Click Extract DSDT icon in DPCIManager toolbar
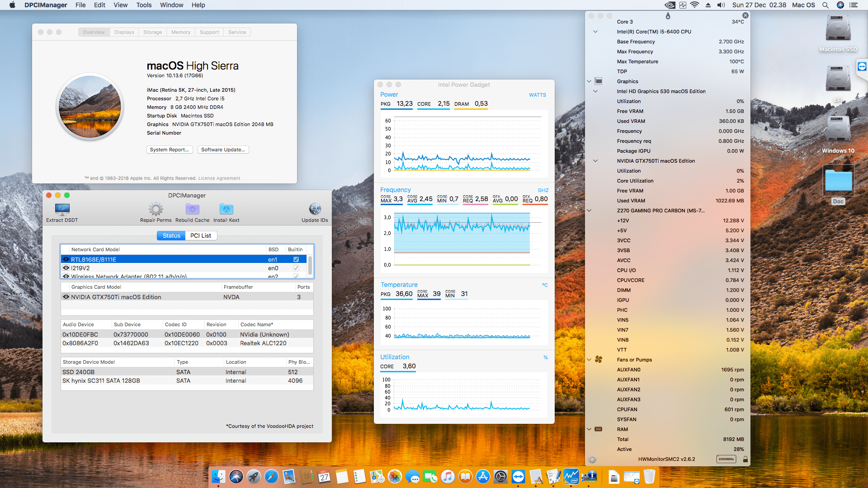Viewport: 868px width, 488px height. click(62, 209)
